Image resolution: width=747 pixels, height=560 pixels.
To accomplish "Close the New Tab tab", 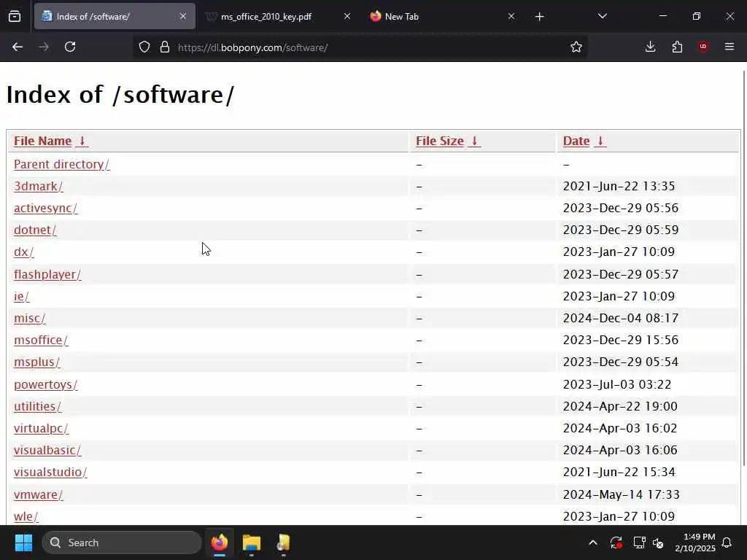I will 511,16.
